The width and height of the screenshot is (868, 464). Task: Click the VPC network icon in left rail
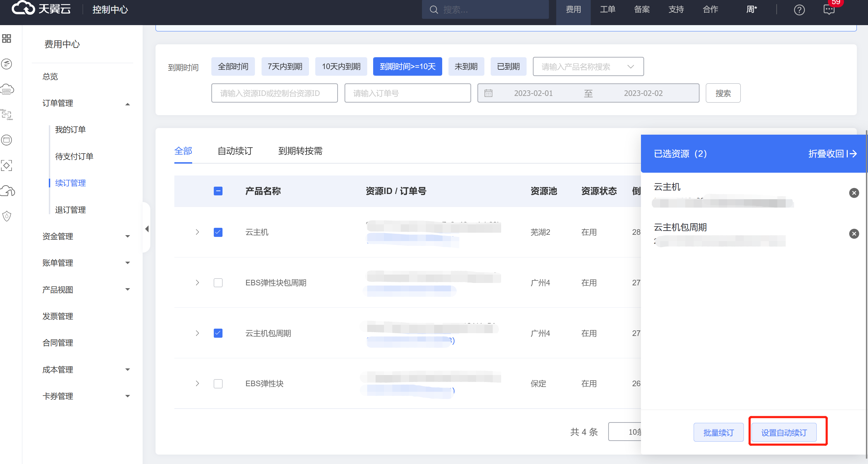7,114
